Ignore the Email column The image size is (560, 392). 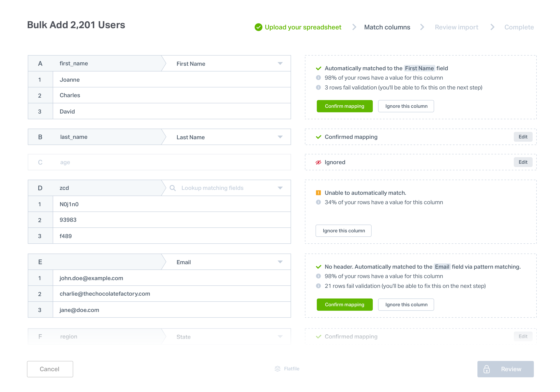click(406, 305)
